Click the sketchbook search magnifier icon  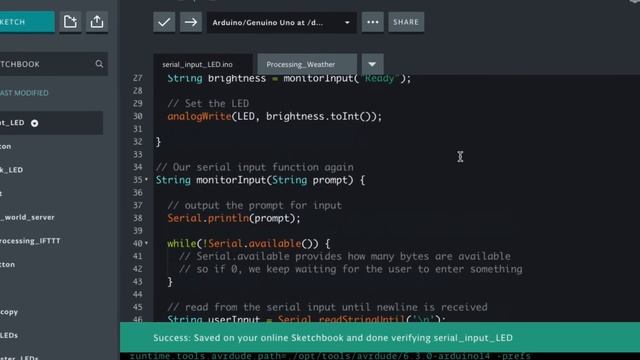point(99,64)
